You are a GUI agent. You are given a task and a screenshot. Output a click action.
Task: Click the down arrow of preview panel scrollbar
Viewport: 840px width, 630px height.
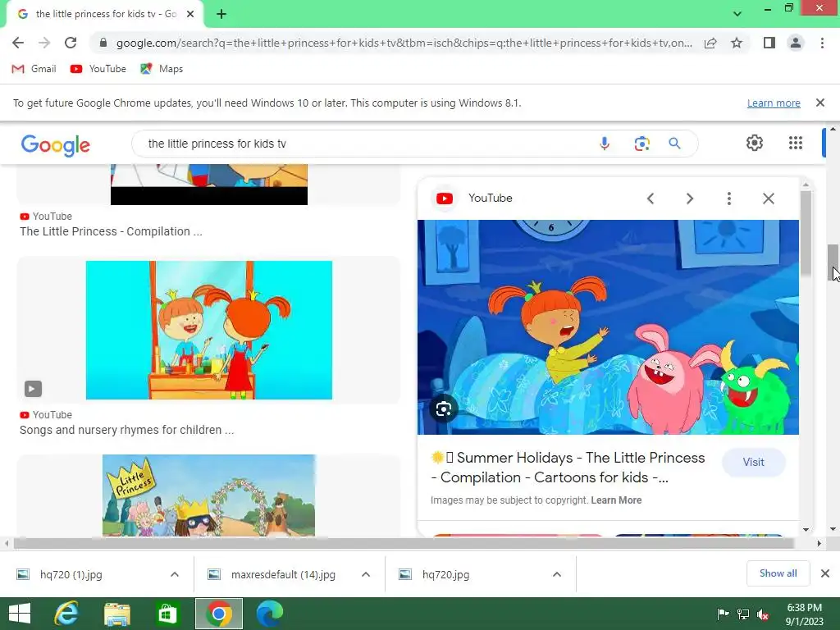(806, 530)
